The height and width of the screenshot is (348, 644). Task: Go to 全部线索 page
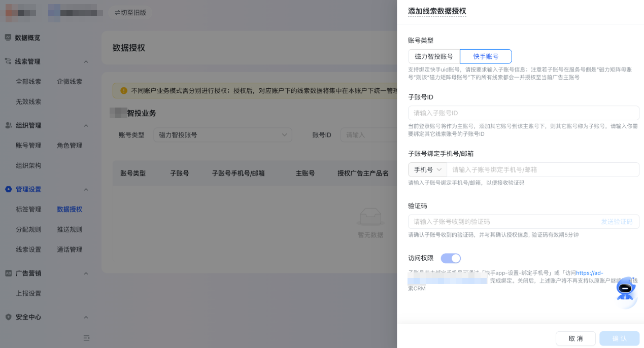(28, 81)
